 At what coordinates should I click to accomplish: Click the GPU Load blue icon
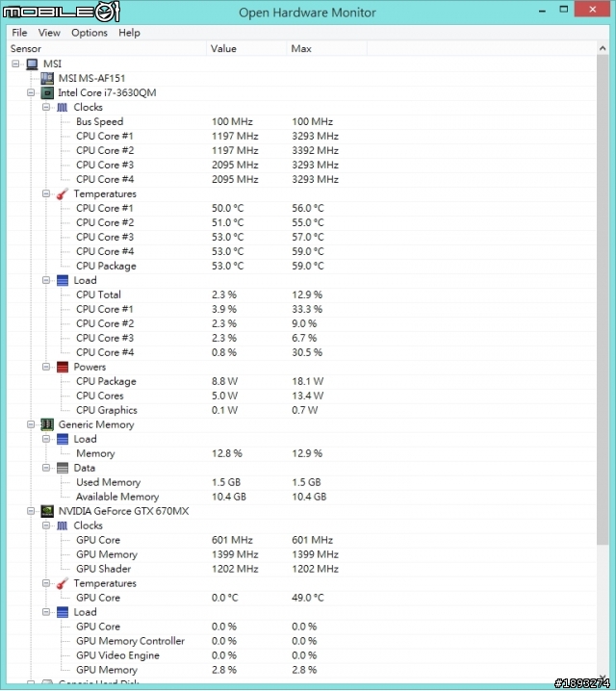pos(63,612)
